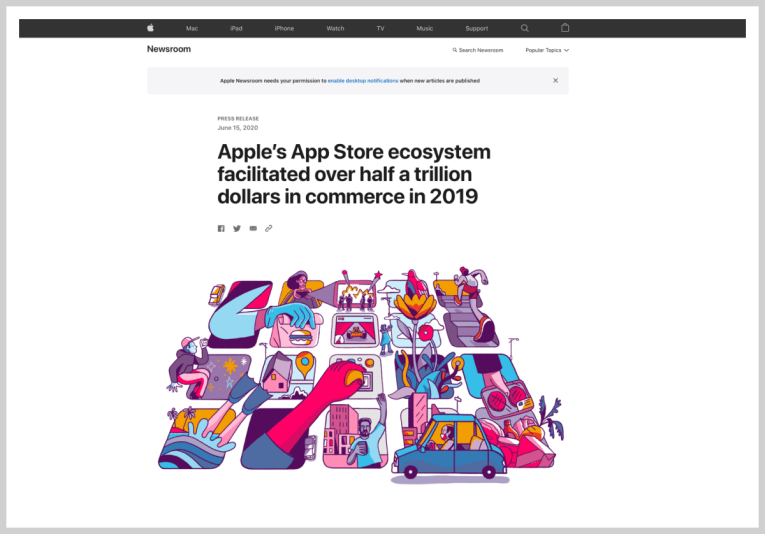765x534 pixels.
Task: Go to the Support page
Action: (x=477, y=28)
